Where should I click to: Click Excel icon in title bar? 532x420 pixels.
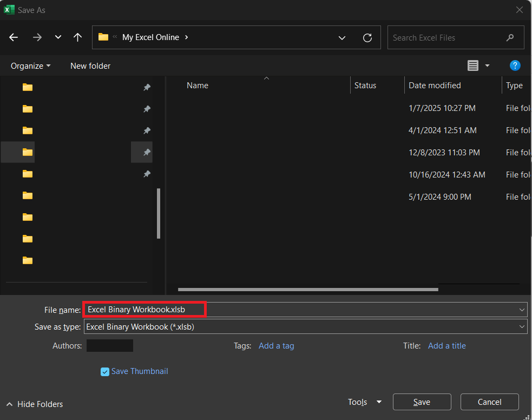9,10
